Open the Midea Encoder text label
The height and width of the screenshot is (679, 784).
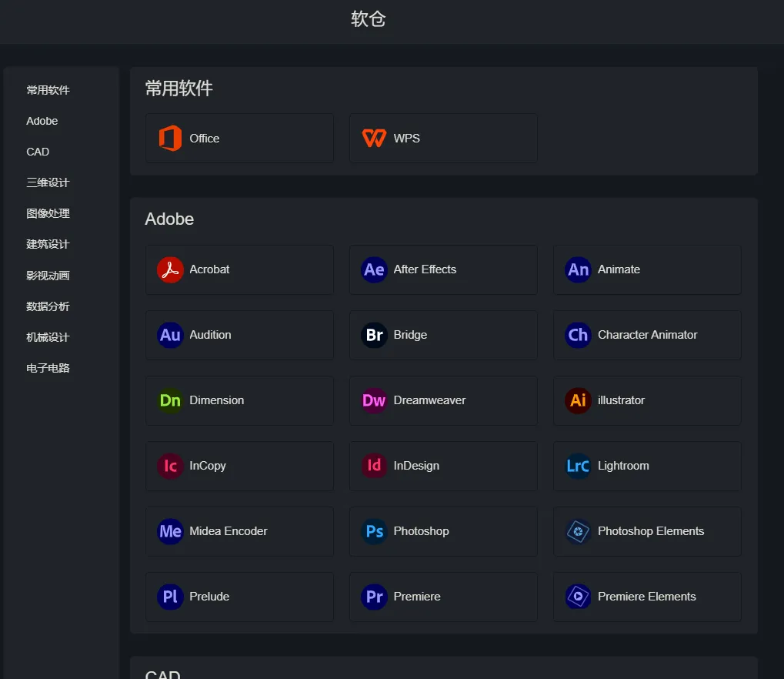(x=229, y=532)
